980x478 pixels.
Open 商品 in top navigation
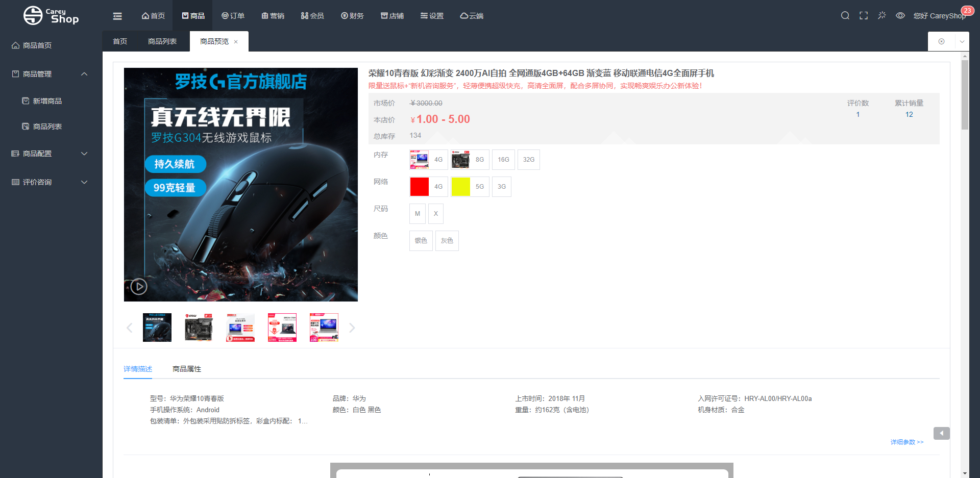pos(193,16)
